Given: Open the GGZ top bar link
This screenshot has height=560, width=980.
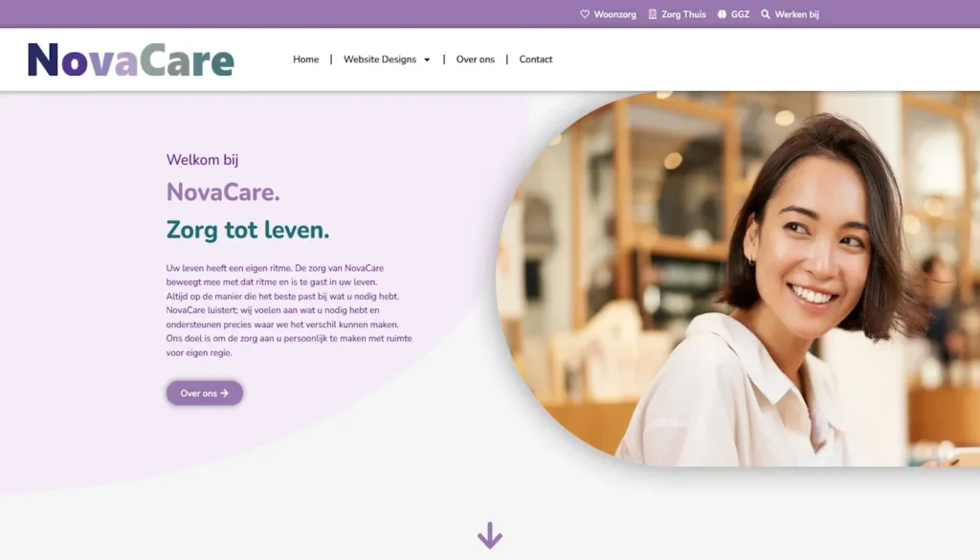Looking at the screenshot, I should [x=740, y=14].
